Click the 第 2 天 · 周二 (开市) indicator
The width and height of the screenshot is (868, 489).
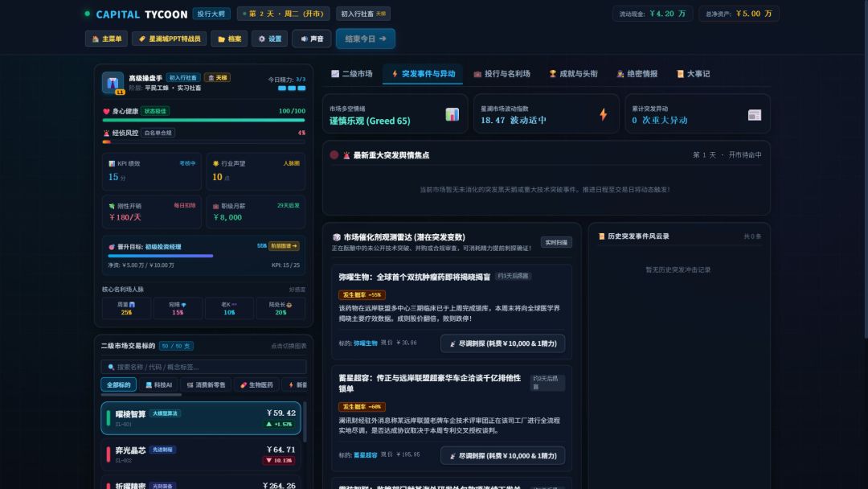pos(284,14)
